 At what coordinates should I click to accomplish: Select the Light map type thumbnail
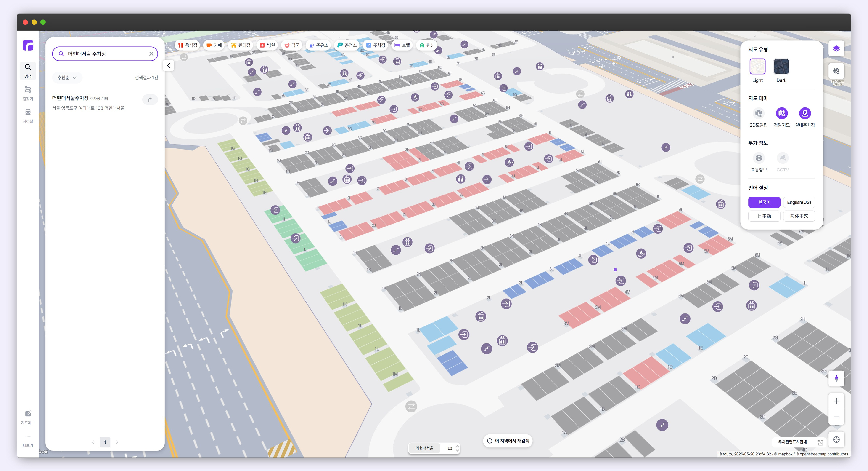click(757, 66)
